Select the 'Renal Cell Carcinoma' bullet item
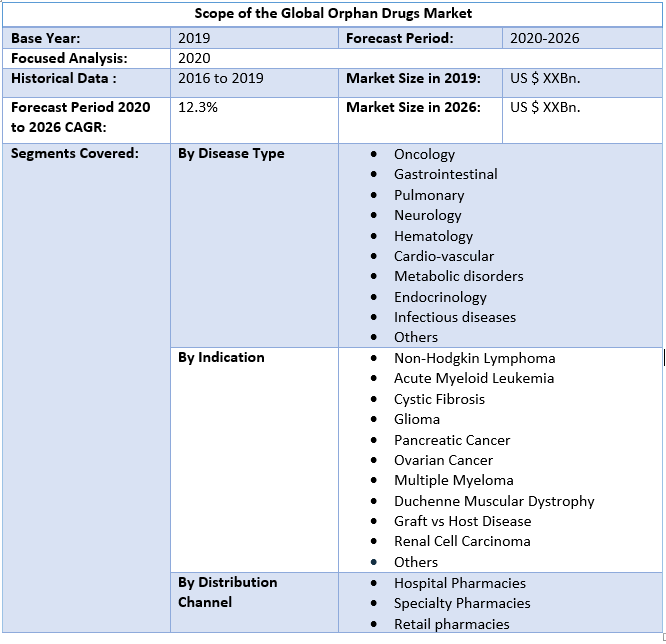The height and width of the screenshot is (644, 666). pos(462,541)
